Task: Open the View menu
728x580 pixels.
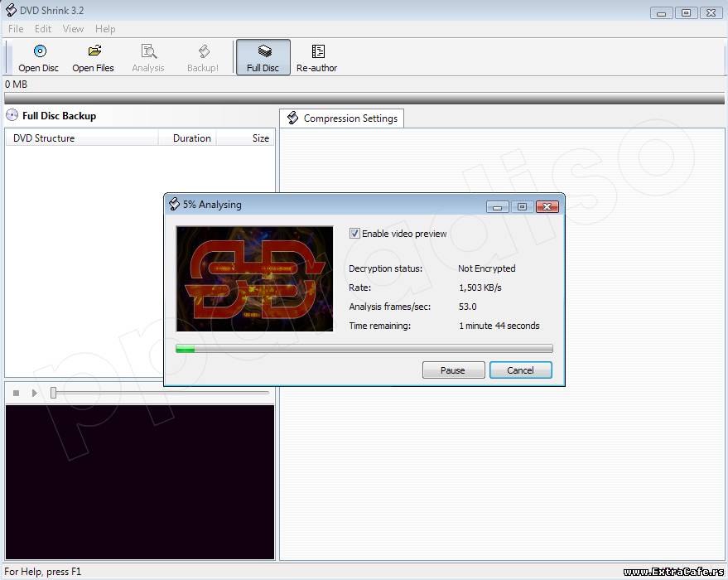Action: [x=73, y=29]
